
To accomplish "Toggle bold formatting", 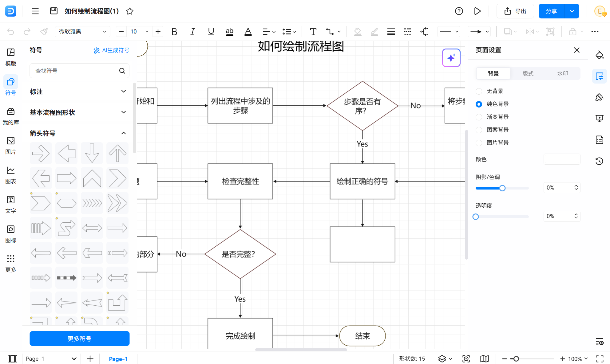I will (x=174, y=32).
